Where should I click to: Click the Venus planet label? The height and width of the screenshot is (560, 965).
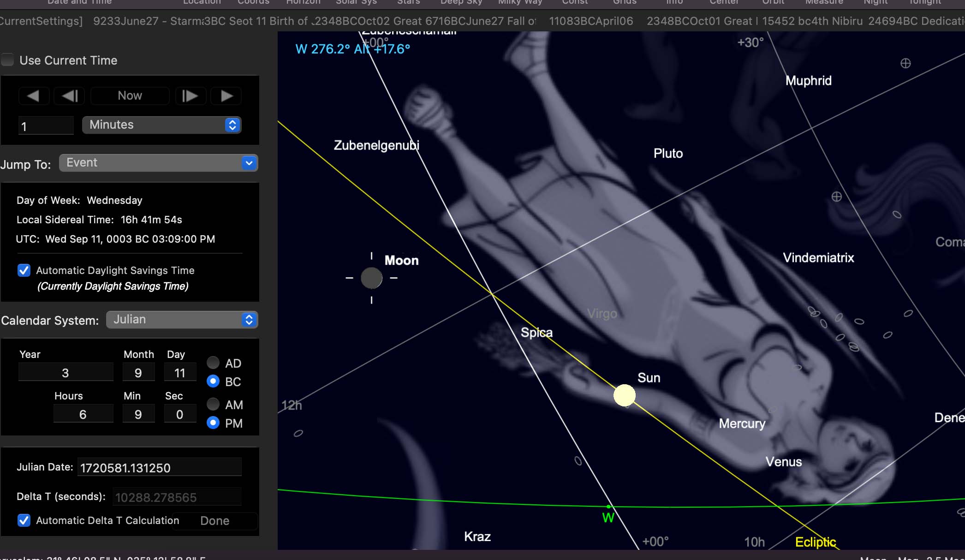coord(784,462)
